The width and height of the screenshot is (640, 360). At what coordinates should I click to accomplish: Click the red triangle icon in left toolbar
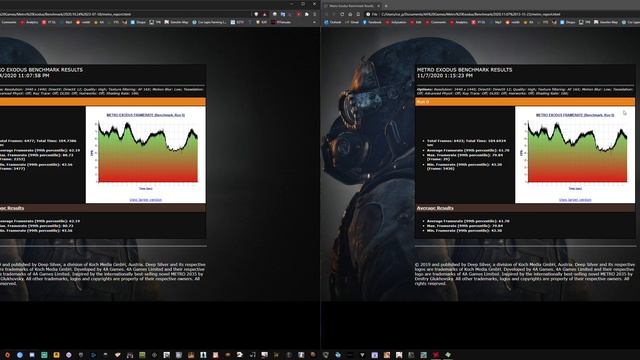pyautogui.click(x=264, y=14)
